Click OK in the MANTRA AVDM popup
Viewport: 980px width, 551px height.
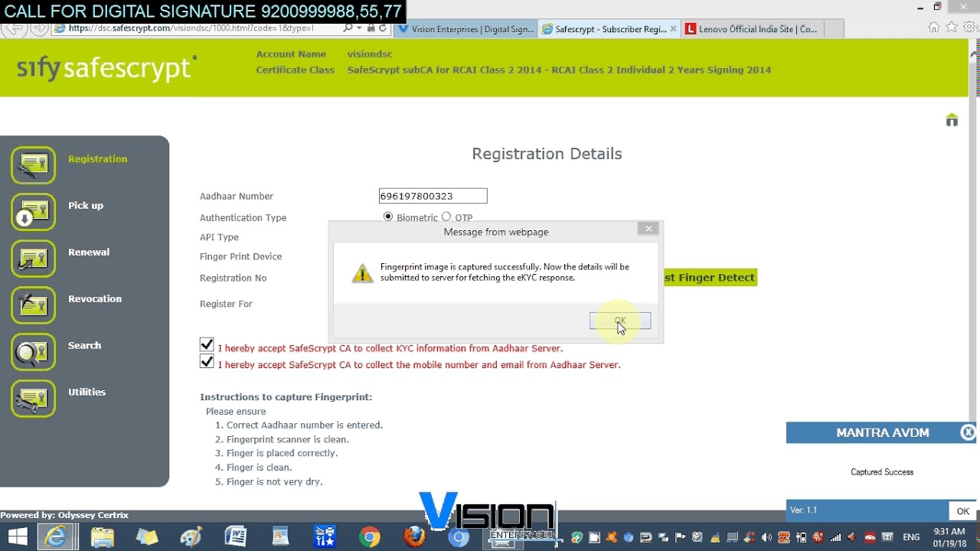click(x=962, y=511)
